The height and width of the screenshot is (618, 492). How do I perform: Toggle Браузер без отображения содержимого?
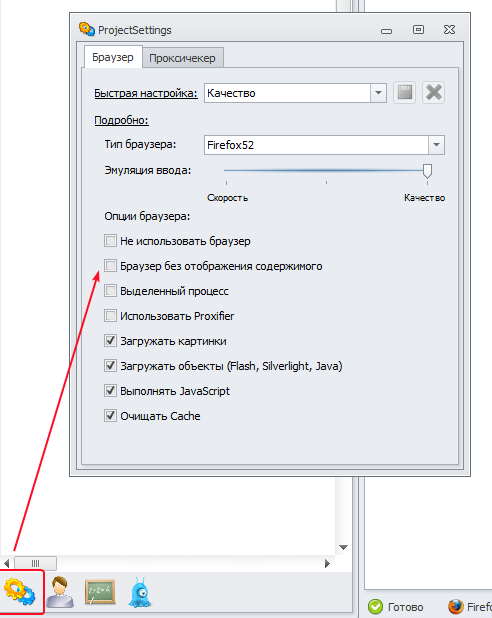(x=110, y=266)
